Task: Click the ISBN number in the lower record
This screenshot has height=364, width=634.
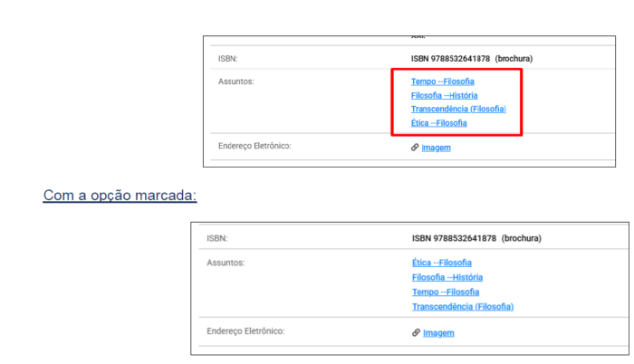Action: coord(454,238)
